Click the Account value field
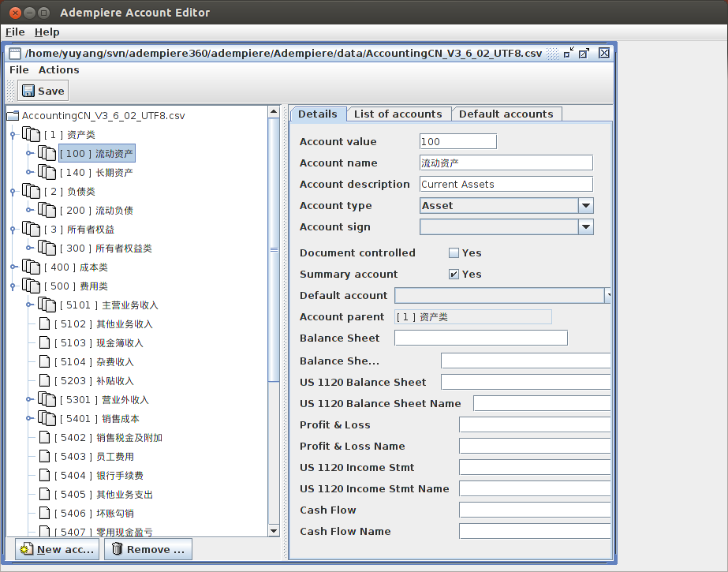Image resolution: width=728 pixels, height=572 pixels. coord(457,141)
